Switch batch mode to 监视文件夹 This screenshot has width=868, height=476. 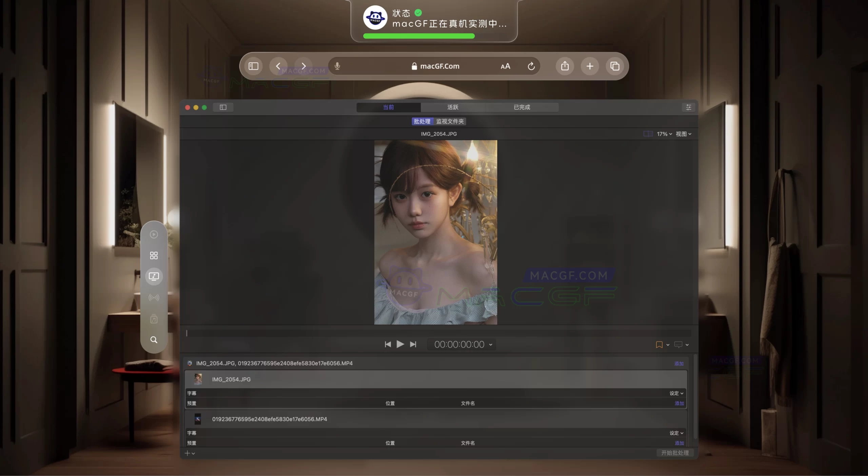coord(450,121)
